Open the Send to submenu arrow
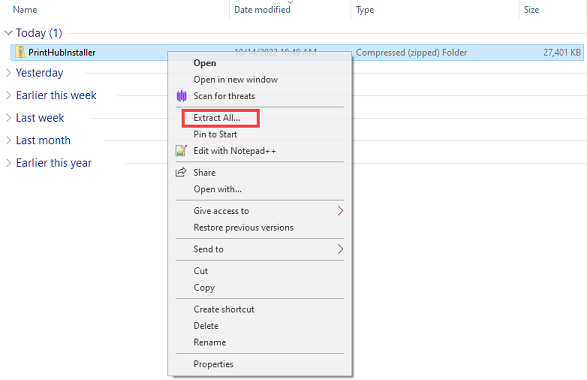The image size is (587, 380). click(340, 249)
